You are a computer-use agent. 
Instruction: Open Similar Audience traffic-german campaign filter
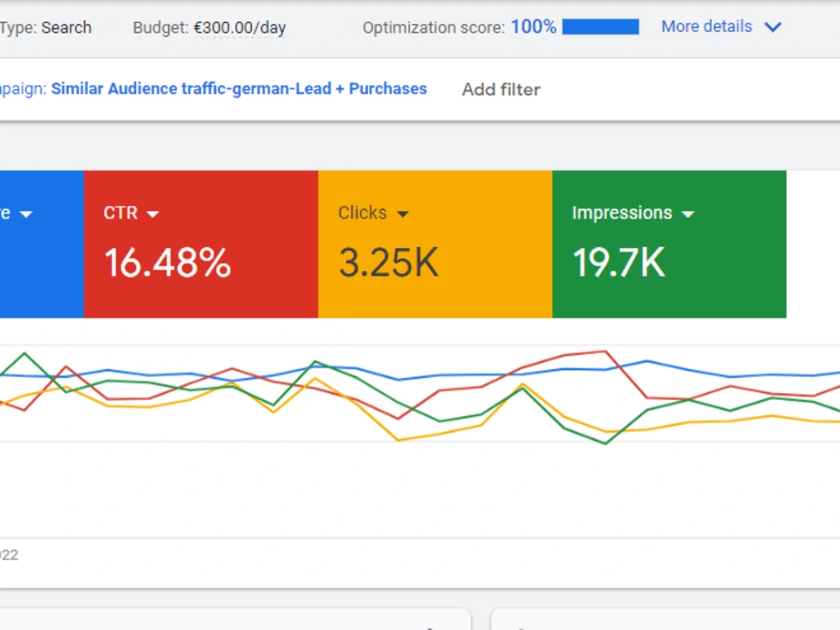click(239, 88)
